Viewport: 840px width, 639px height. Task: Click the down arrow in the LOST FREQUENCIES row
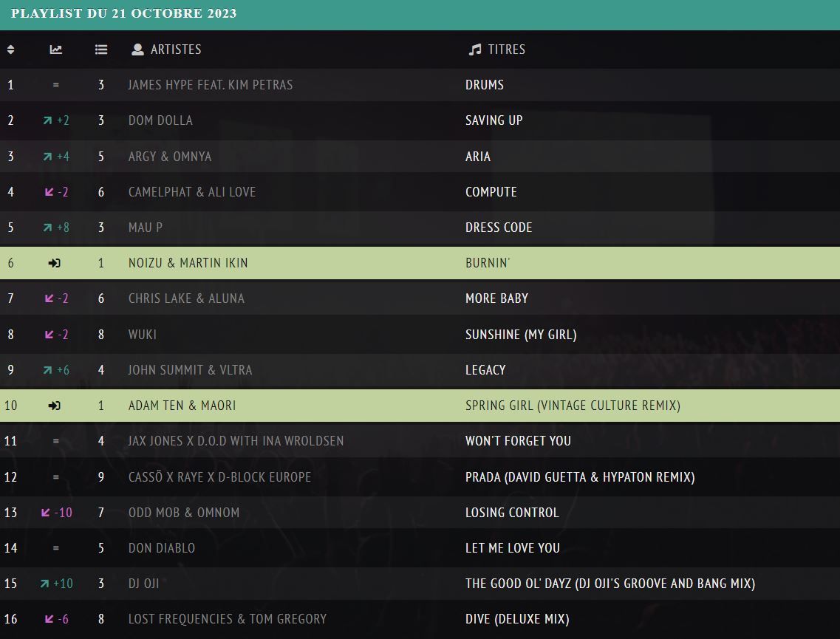(49, 619)
